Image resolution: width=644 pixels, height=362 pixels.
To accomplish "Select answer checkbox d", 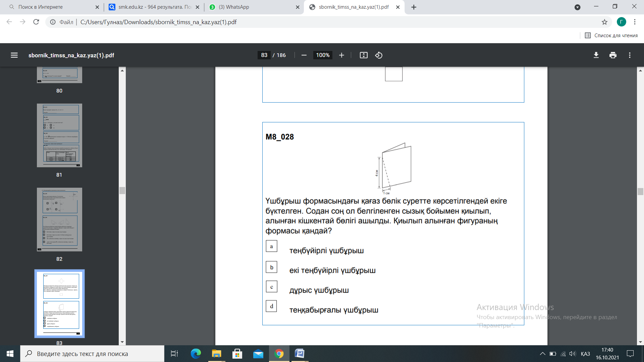I will tap(271, 306).
